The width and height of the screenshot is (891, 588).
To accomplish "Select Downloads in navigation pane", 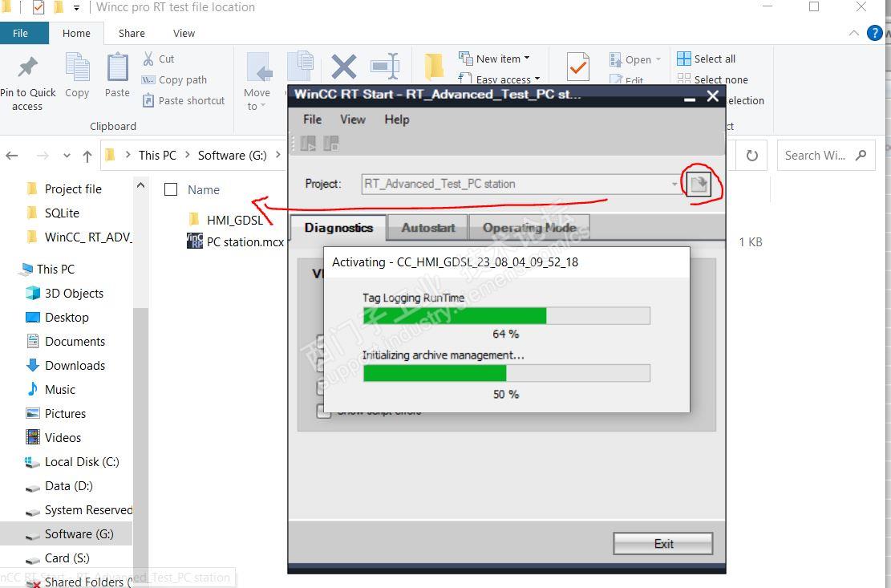I will (x=66, y=365).
